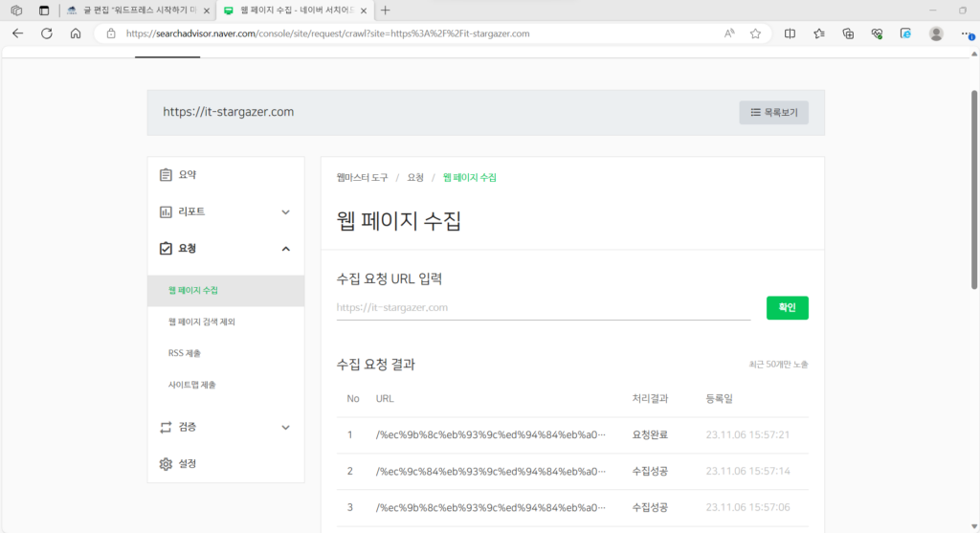Viewport: 980px width, 533px height.
Task: Open the Favorites list icon
Action: coord(819,33)
